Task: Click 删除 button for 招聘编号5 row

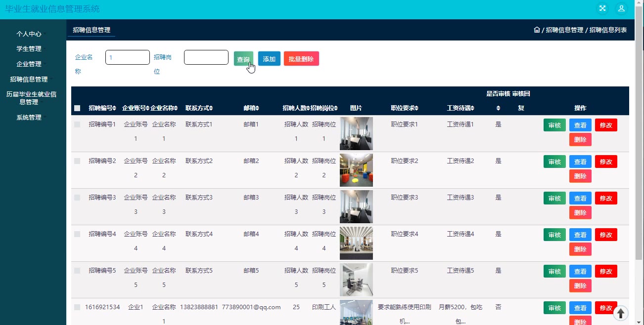Action: 580,285
